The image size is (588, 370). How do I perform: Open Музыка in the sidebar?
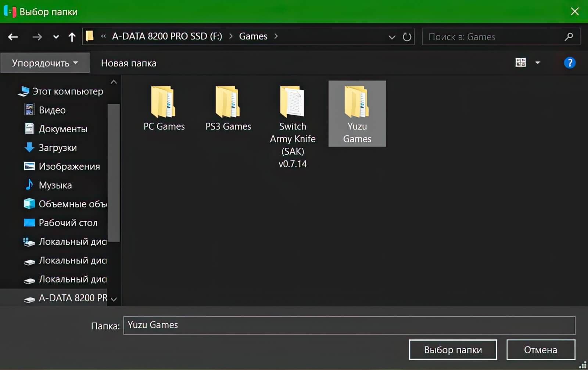pyautogui.click(x=55, y=185)
